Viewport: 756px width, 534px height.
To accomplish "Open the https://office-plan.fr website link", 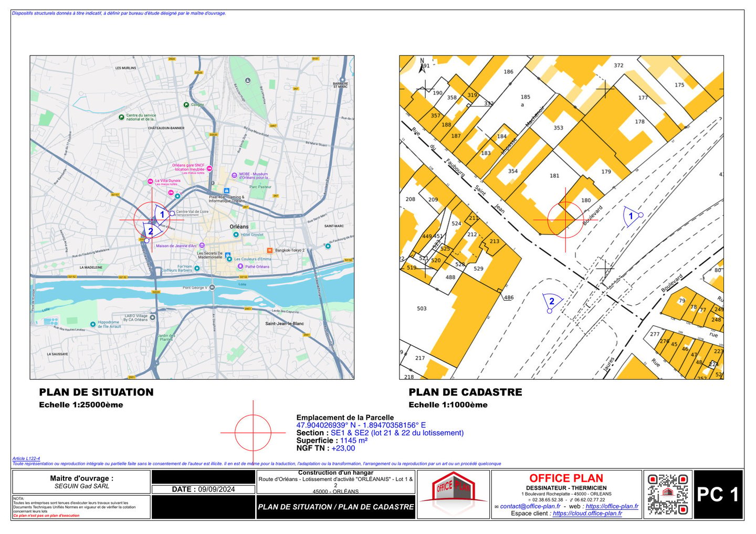I will [x=612, y=506].
